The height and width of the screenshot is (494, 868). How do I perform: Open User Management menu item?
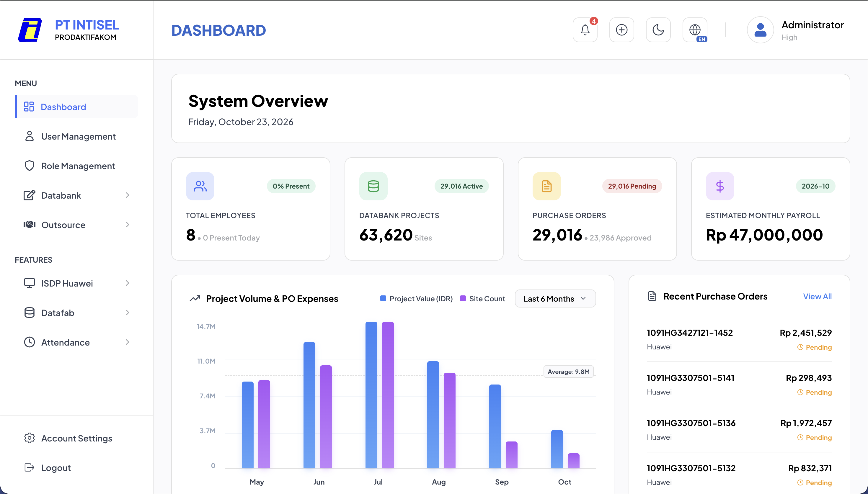(76, 136)
